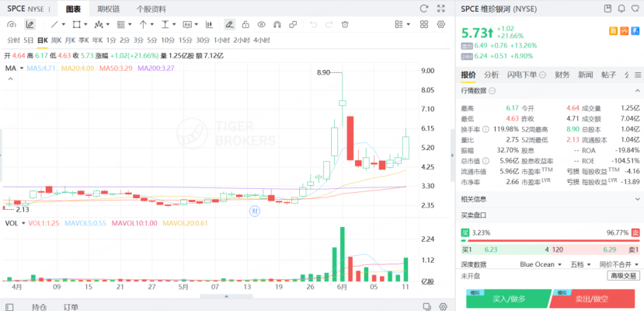Expand the 相关信息 section
The width and height of the screenshot is (644, 311).
click(638, 199)
